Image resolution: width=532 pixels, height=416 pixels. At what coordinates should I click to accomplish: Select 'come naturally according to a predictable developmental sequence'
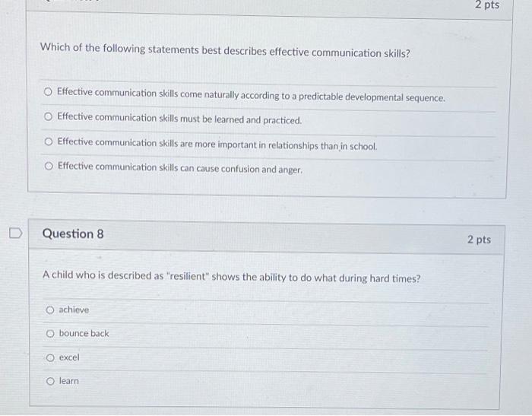pos(48,92)
